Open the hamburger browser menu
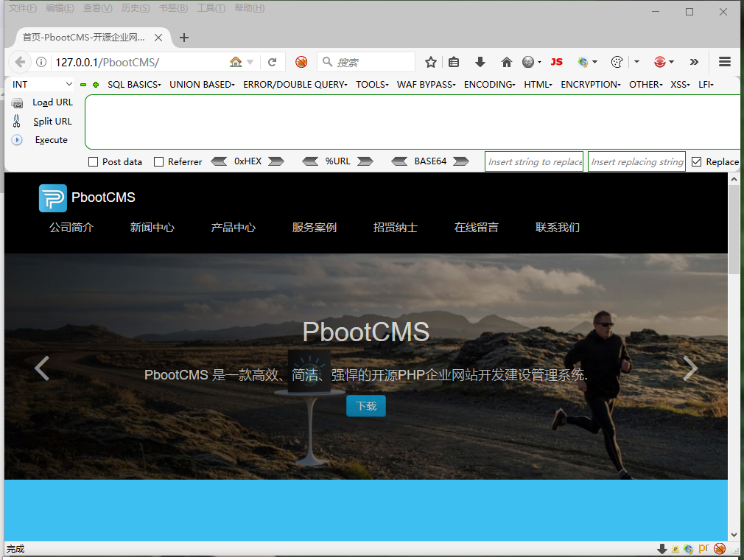The width and height of the screenshot is (744, 560). point(725,62)
